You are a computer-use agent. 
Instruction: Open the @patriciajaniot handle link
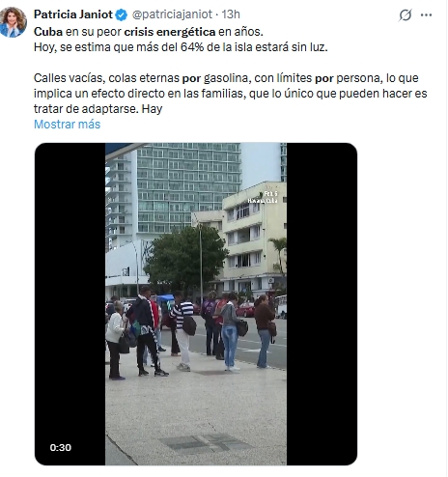173,14
